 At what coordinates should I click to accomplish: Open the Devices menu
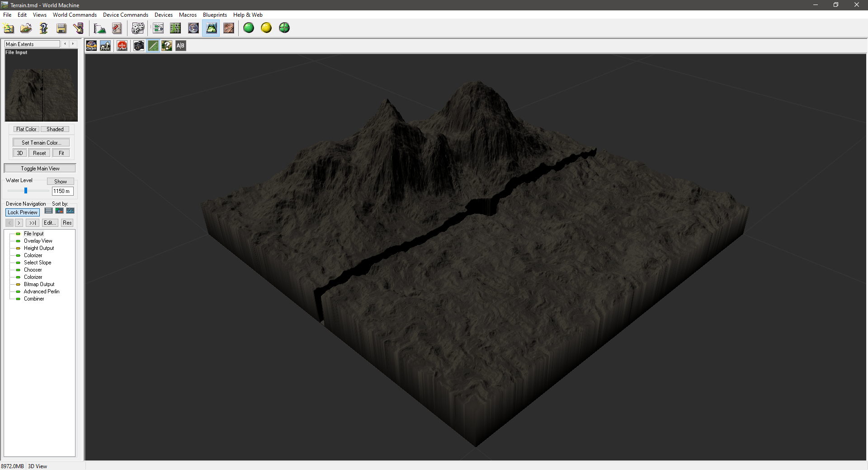(x=164, y=15)
